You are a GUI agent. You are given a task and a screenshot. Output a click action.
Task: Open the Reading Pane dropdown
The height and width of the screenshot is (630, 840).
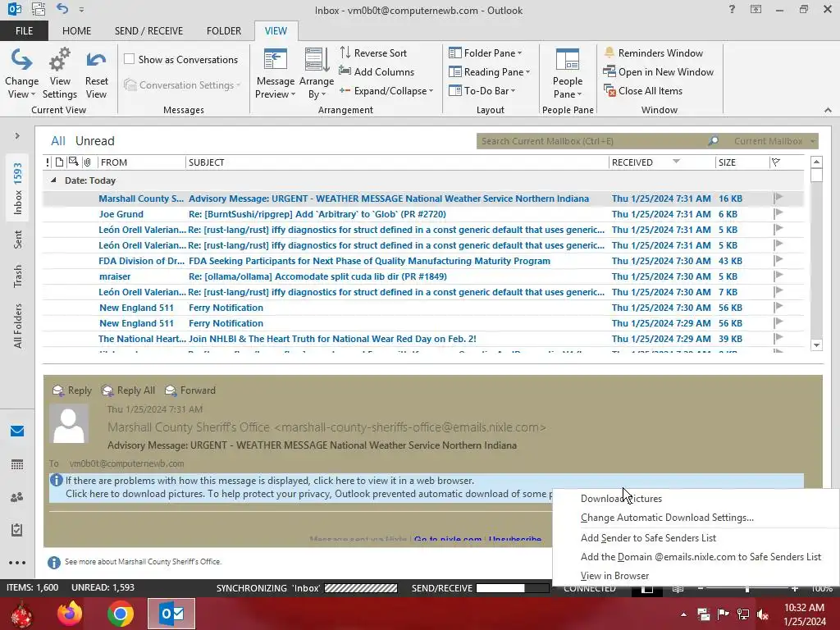(490, 72)
